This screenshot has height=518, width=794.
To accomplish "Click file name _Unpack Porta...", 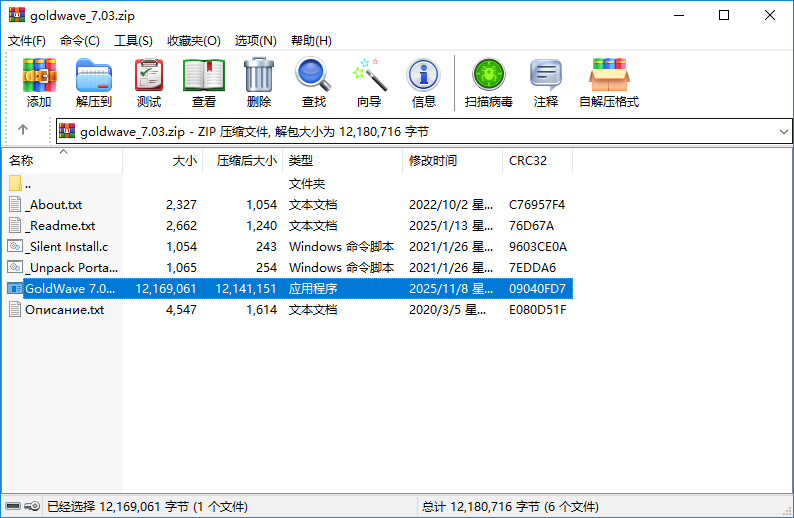I will coord(71,267).
